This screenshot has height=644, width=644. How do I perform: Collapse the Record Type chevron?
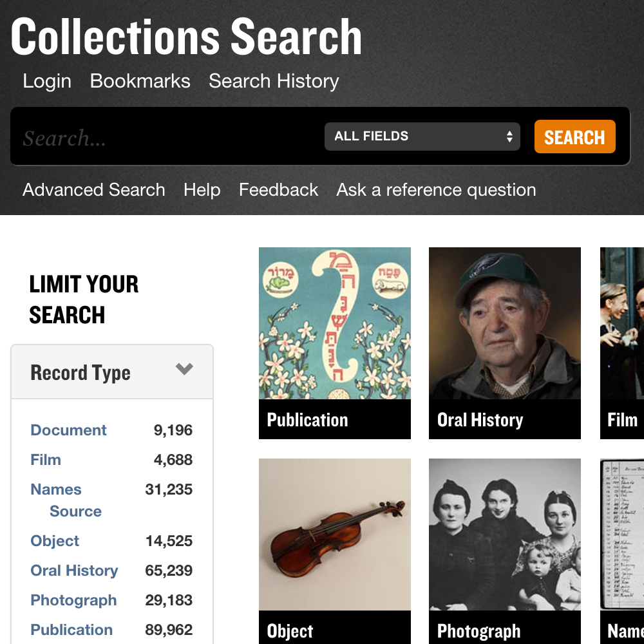click(x=184, y=369)
